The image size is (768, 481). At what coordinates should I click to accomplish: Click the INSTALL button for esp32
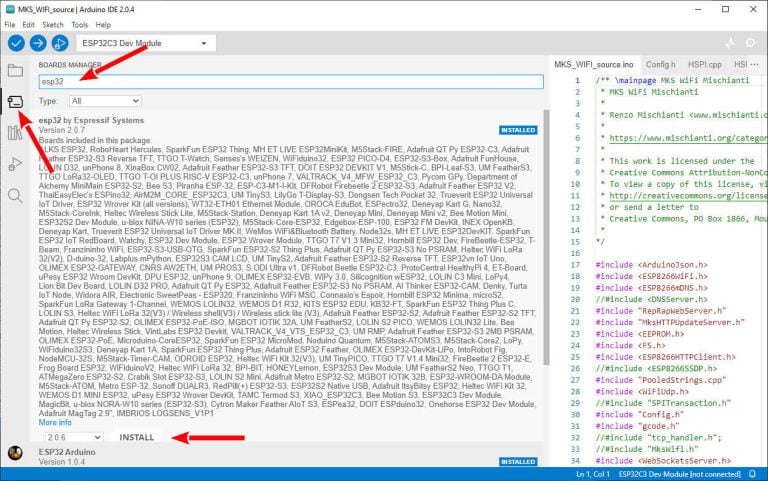tap(136, 437)
